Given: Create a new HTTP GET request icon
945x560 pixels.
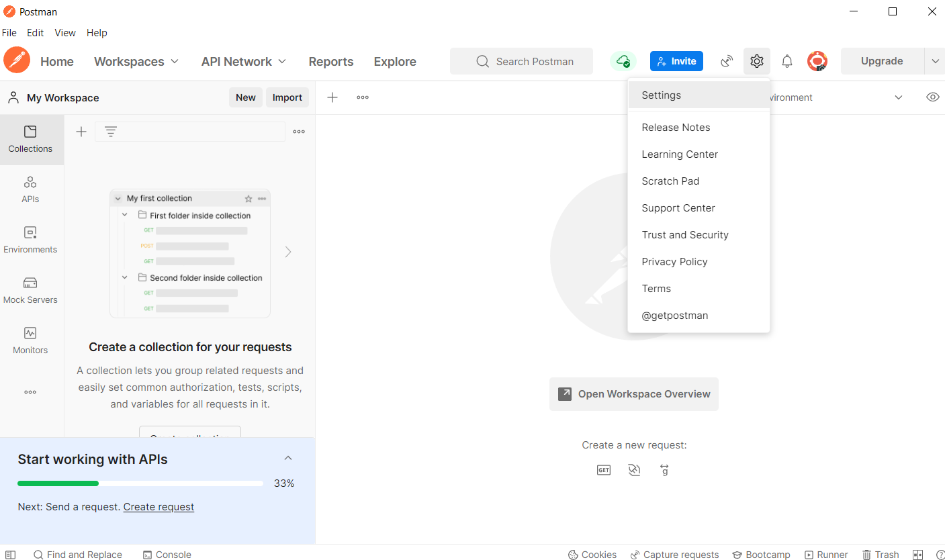Looking at the screenshot, I should click(604, 470).
